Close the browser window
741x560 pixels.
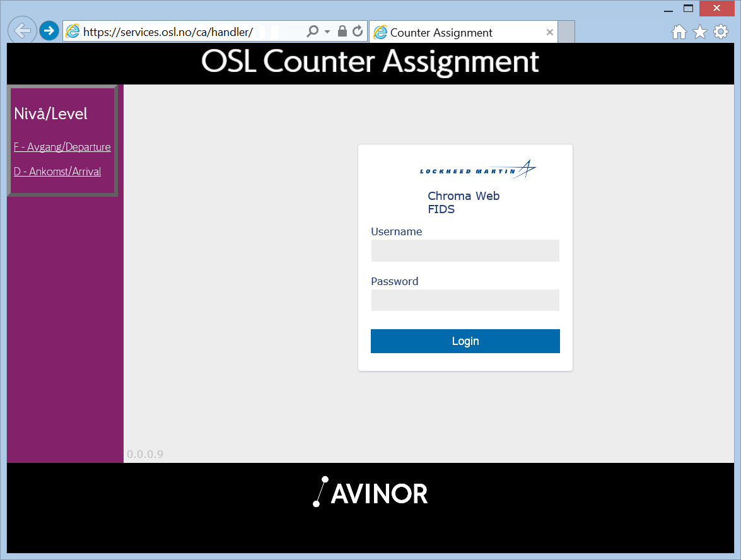coord(716,8)
